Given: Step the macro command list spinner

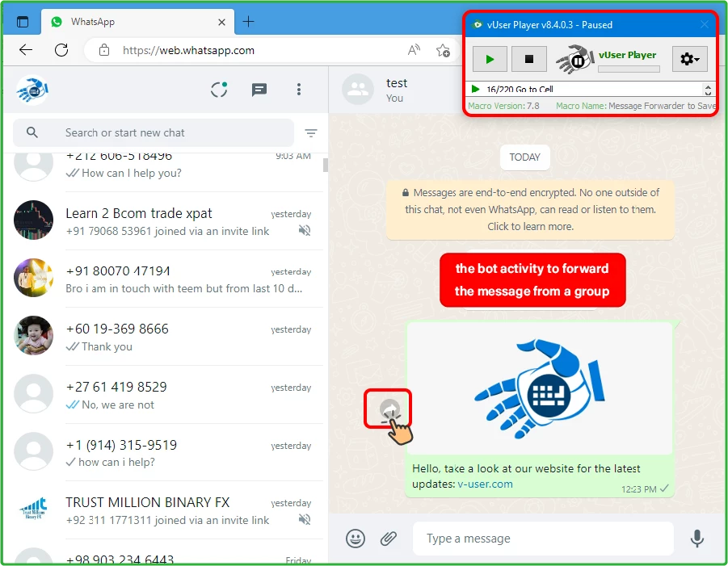Looking at the screenshot, I should point(708,89).
